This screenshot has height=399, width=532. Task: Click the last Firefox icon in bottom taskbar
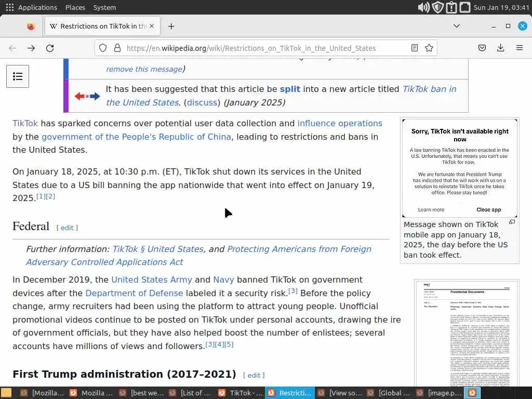click(x=472, y=393)
